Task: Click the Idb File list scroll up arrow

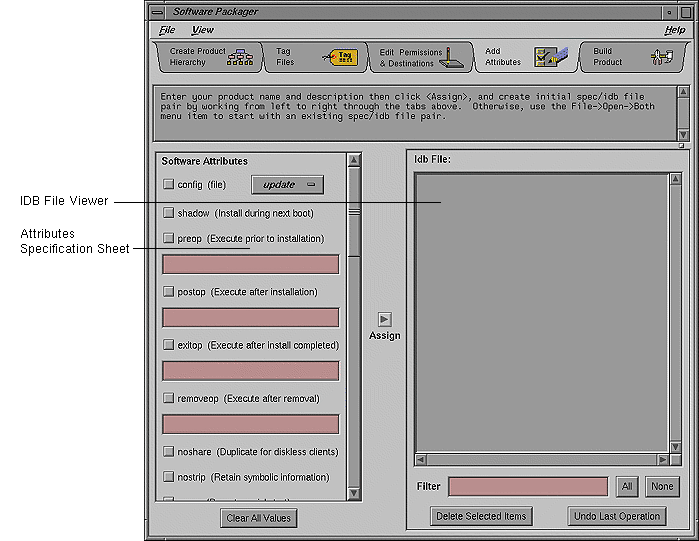Action: coord(675,179)
